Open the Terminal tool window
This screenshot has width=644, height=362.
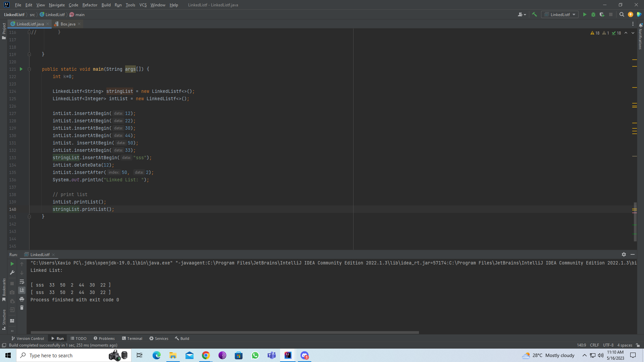pos(132,339)
